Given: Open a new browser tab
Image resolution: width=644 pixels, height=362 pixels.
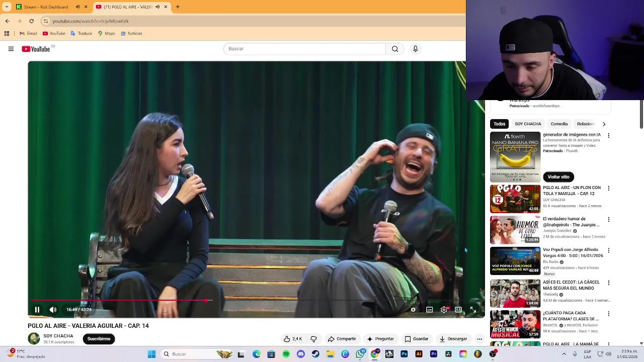Looking at the screenshot, I should (178, 7).
